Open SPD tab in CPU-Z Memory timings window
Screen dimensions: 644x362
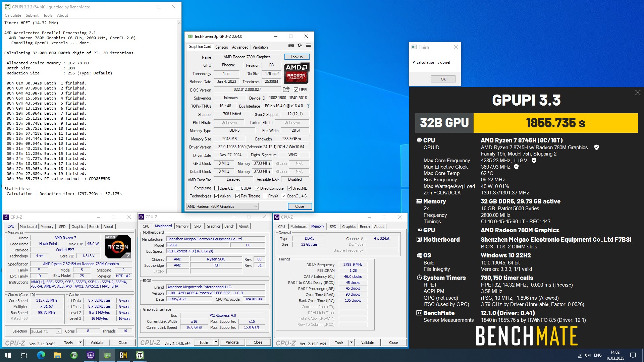click(x=333, y=227)
